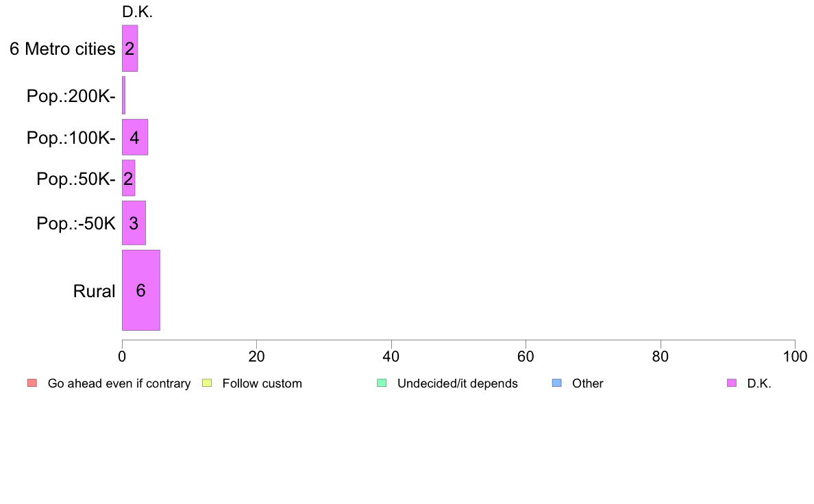Click the yellow Follow custom legend swatch
814x504 pixels.
(x=207, y=383)
